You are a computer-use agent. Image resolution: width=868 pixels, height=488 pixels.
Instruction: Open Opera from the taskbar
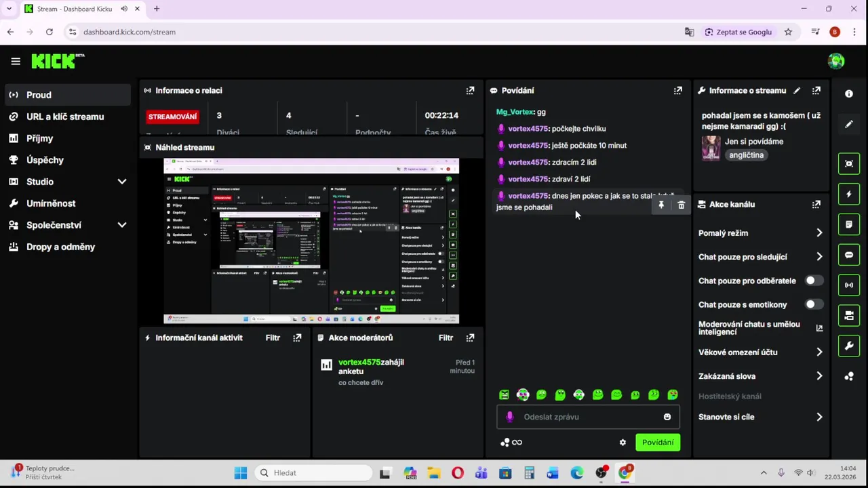pos(458,472)
